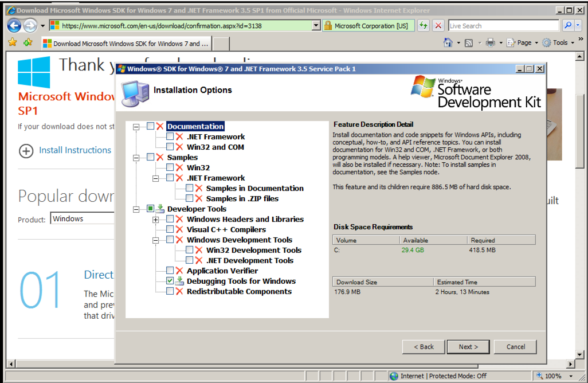Open the Favorites Center star icon
Viewport: 588px width, 383px height.
(x=13, y=42)
